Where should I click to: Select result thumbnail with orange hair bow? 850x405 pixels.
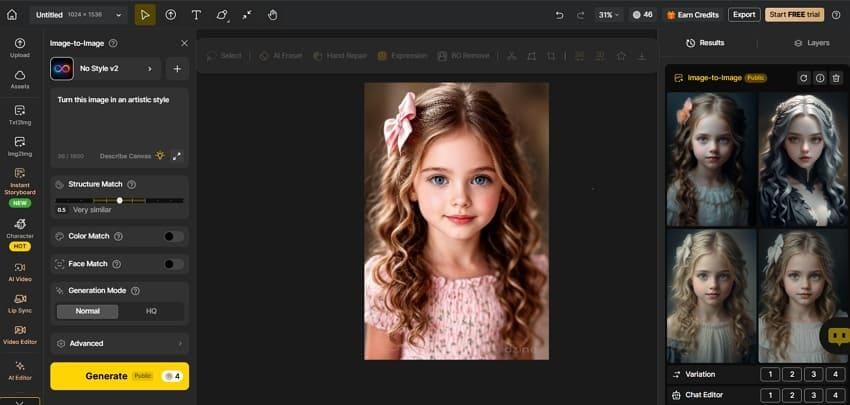711,159
